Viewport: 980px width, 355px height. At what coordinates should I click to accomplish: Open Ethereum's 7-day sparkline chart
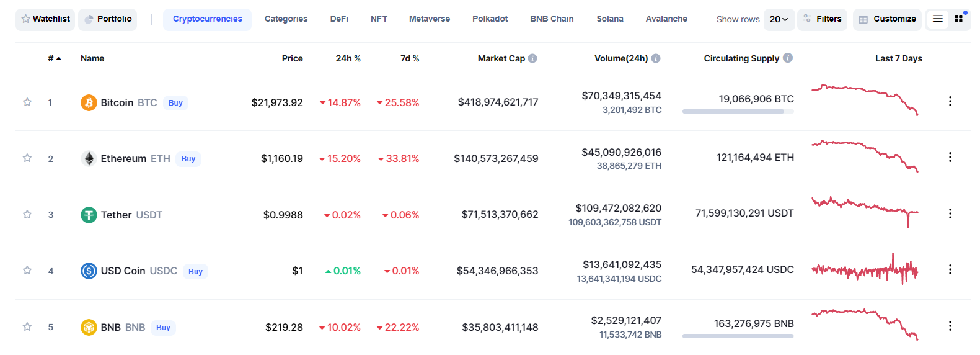tap(865, 156)
